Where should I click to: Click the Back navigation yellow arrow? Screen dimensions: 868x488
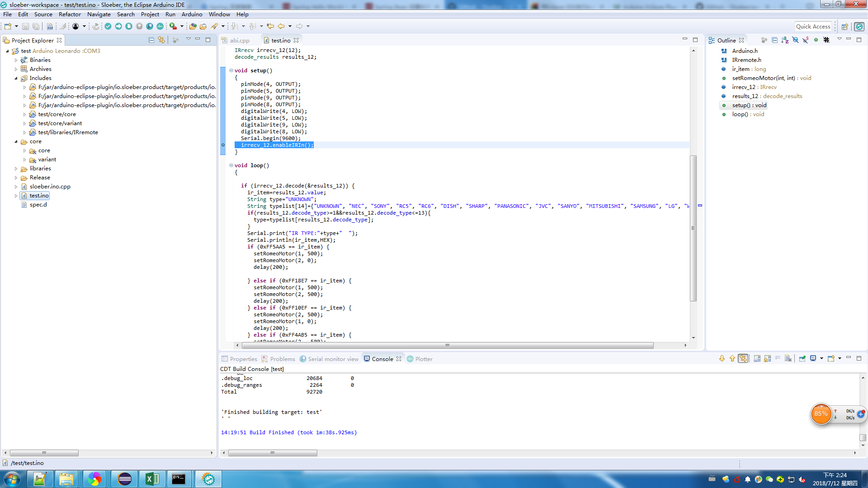pos(281,26)
